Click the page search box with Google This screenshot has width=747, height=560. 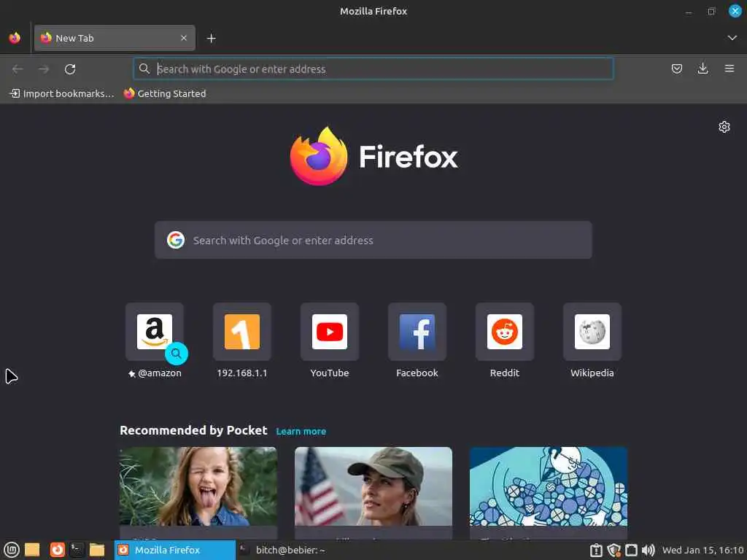tap(373, 240)
